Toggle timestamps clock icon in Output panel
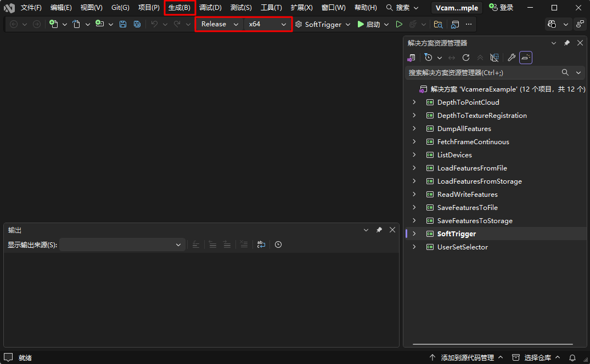 click(278, 244)
